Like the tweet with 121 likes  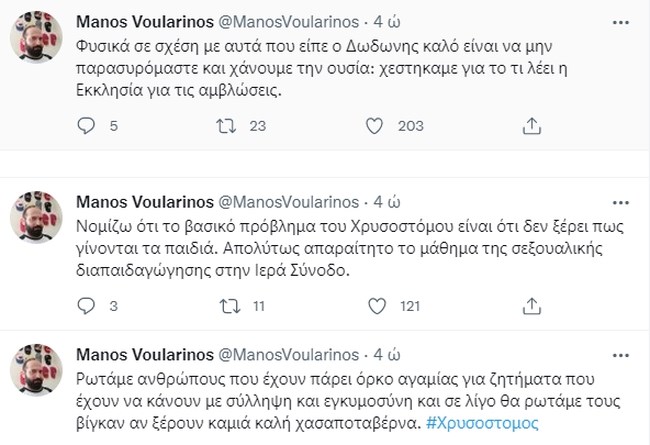(374, 305)
